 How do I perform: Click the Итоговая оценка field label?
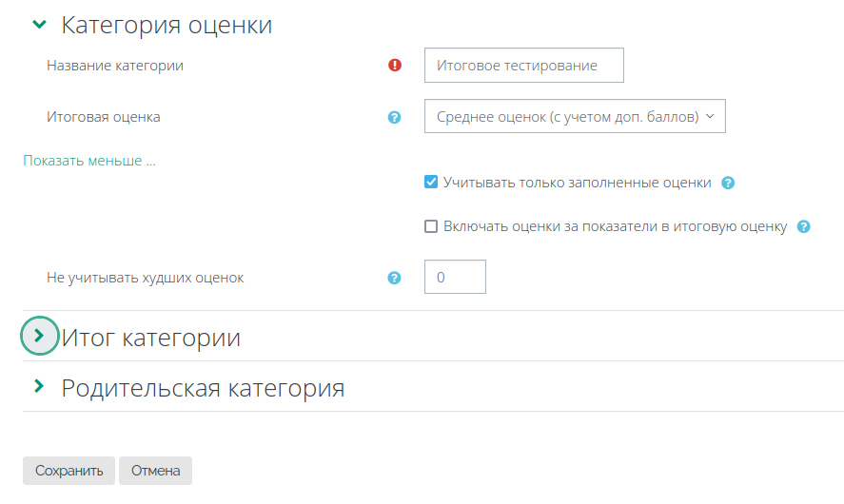coord(104,117)
